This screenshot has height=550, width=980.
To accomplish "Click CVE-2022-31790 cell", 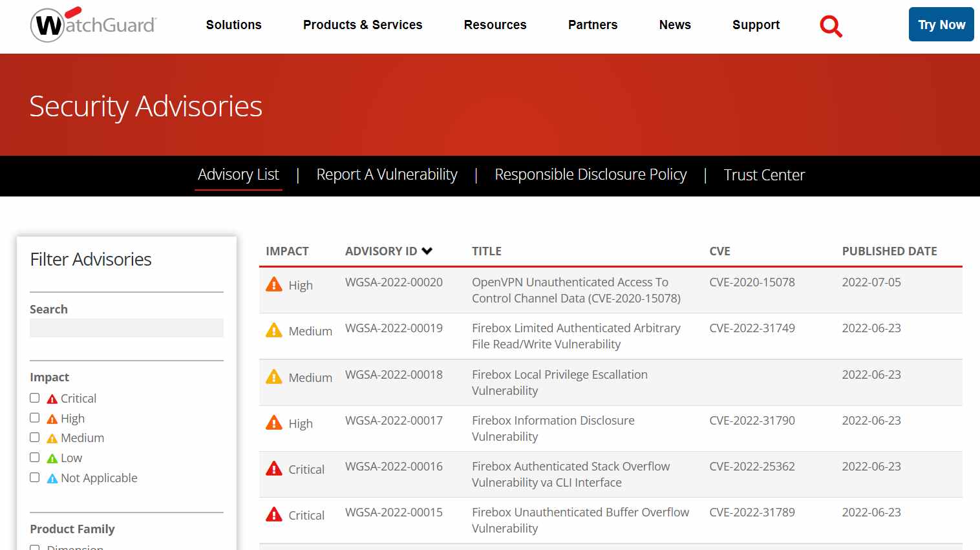I will (752, 421).
